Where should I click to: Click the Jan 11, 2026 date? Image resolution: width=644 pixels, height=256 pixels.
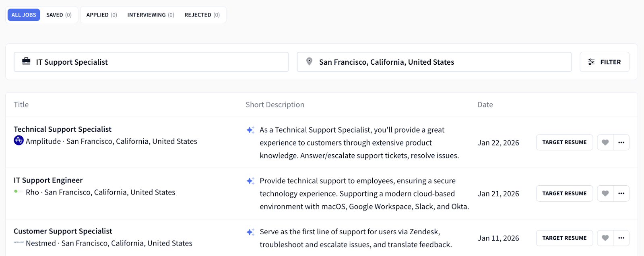click(x=498, y=238)
